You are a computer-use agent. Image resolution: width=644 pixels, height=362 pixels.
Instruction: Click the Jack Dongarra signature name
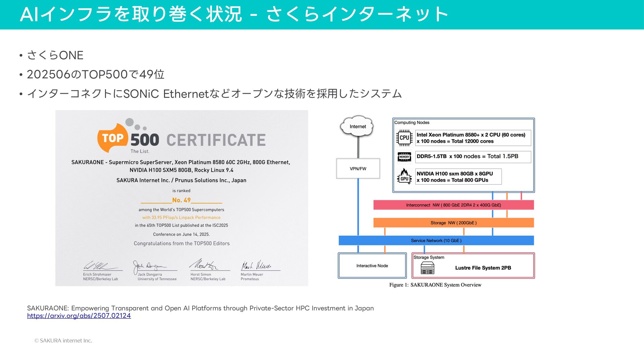point(150,275)
